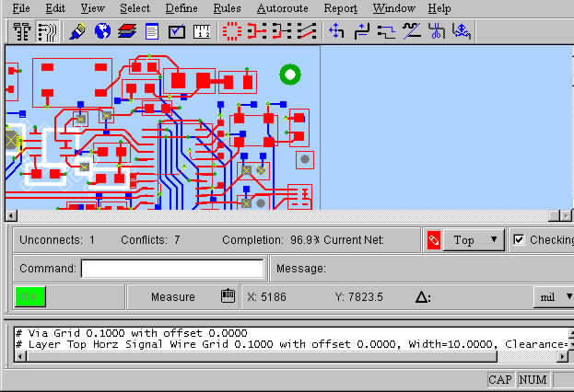
Task: Click the blue globe view-all icon
Action: coord(102,31)
